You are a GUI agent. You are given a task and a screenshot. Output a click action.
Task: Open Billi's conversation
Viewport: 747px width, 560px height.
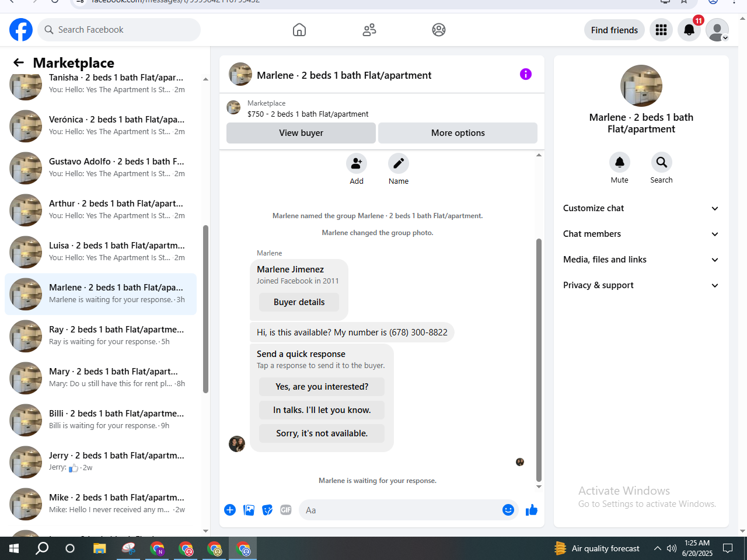click(x=100, y=420)
